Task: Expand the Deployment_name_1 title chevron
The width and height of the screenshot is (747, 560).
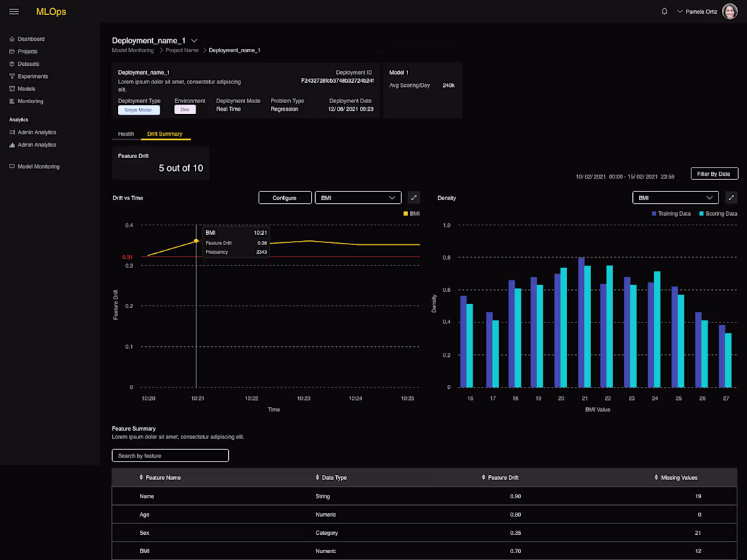Action: pos(194,41)
